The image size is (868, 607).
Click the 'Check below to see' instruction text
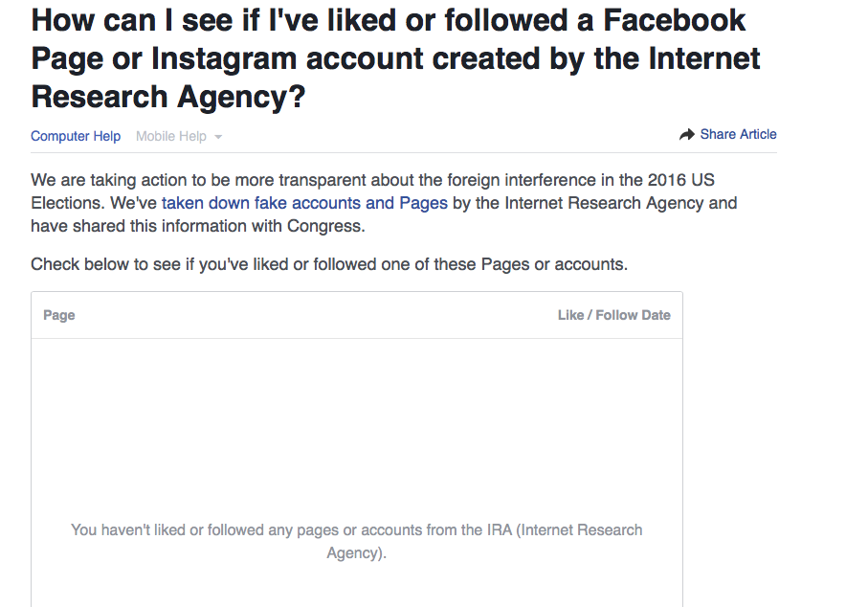pyautogui.click(x=329, y=264)
